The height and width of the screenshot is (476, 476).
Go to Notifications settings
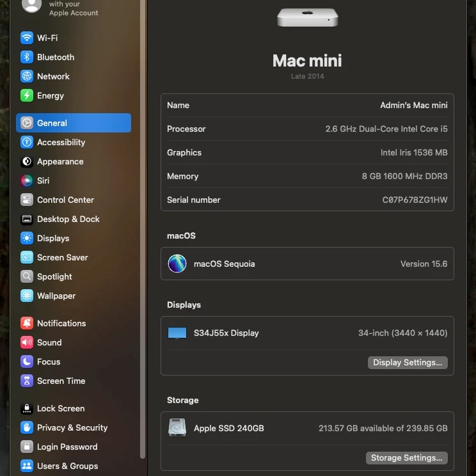[x=61, y=323]
